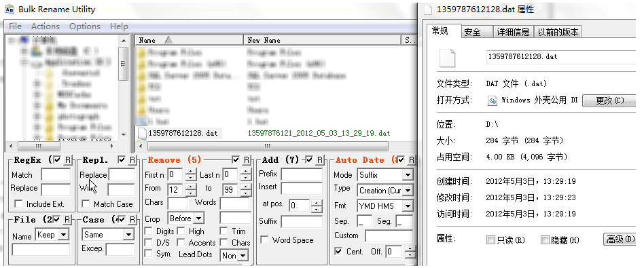Open the File menu

point(15,26)
